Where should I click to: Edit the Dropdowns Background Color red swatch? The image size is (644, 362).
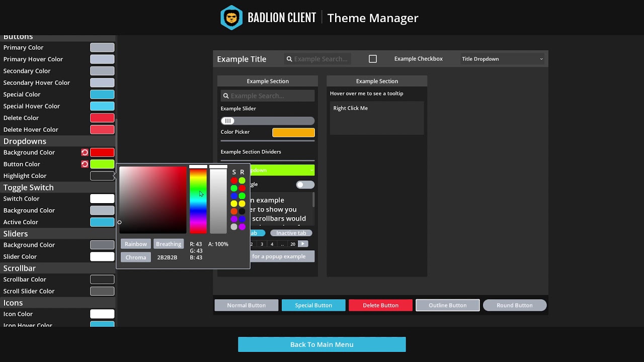pos(102,152)
